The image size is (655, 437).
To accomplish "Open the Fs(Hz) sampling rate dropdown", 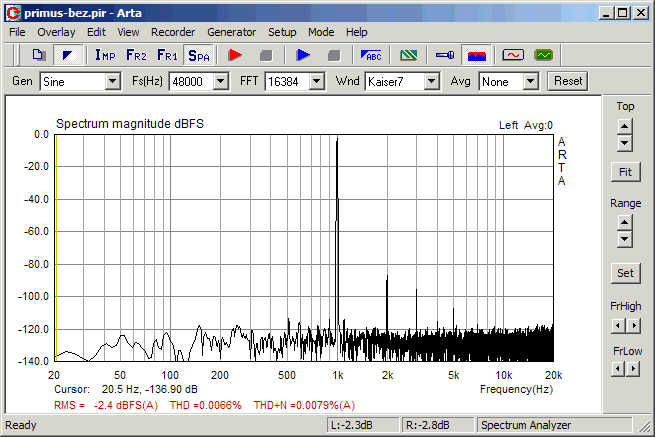I will pyautogui.click(x=221, y=81).
